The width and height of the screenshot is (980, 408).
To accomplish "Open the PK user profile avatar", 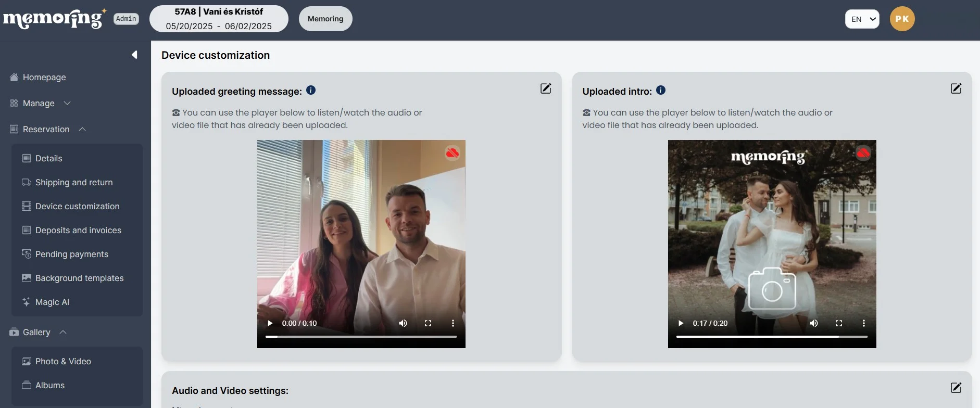I will (902, 19).
